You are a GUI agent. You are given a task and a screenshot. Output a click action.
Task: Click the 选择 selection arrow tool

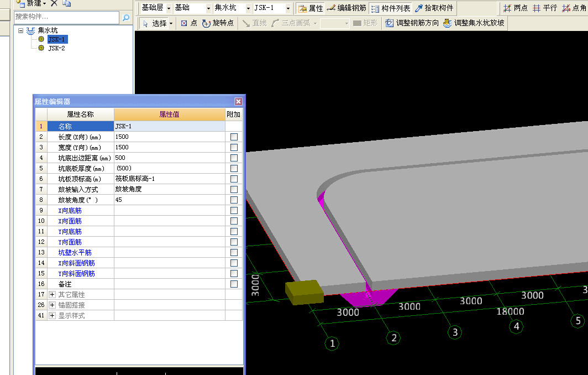[155, 23]
